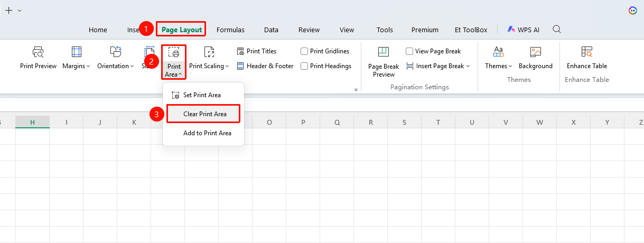Click the Print Area icon
The width and height of the screenshot is (644, 243).
coord(174,52)
